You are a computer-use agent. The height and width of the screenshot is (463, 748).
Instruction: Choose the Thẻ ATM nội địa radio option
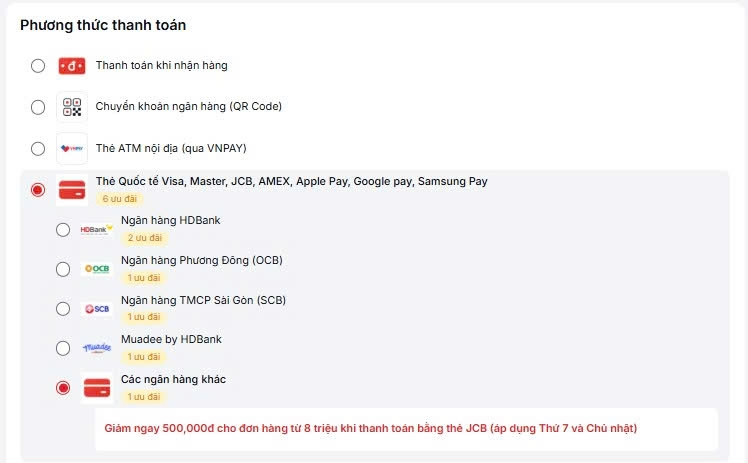coord(38,148)
